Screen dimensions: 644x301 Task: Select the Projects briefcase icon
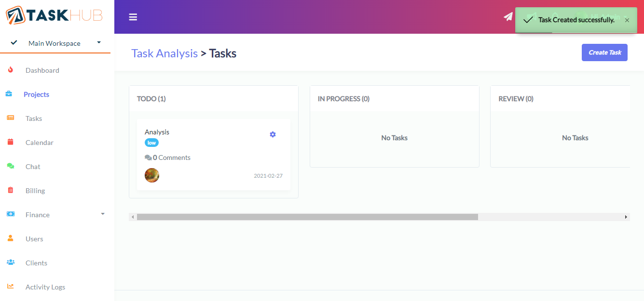pos(11,94)
